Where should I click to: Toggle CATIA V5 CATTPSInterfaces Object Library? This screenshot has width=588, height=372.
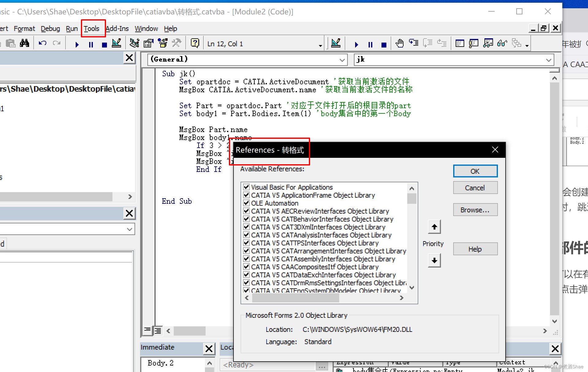click(246, 243)
